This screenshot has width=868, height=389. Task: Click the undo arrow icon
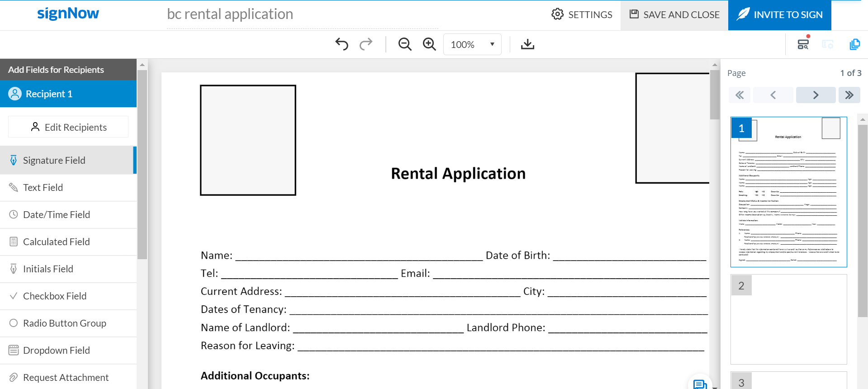[x=342, y=44]
